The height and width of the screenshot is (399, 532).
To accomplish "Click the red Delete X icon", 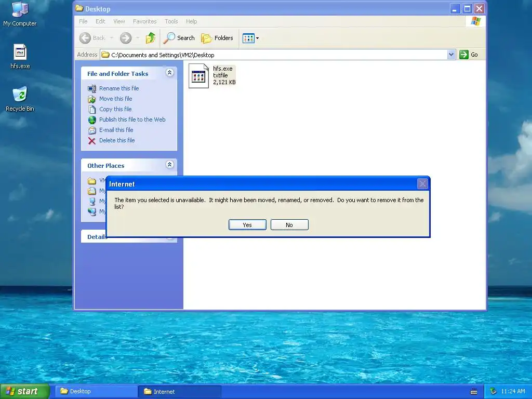I will [x=92, y=141].
